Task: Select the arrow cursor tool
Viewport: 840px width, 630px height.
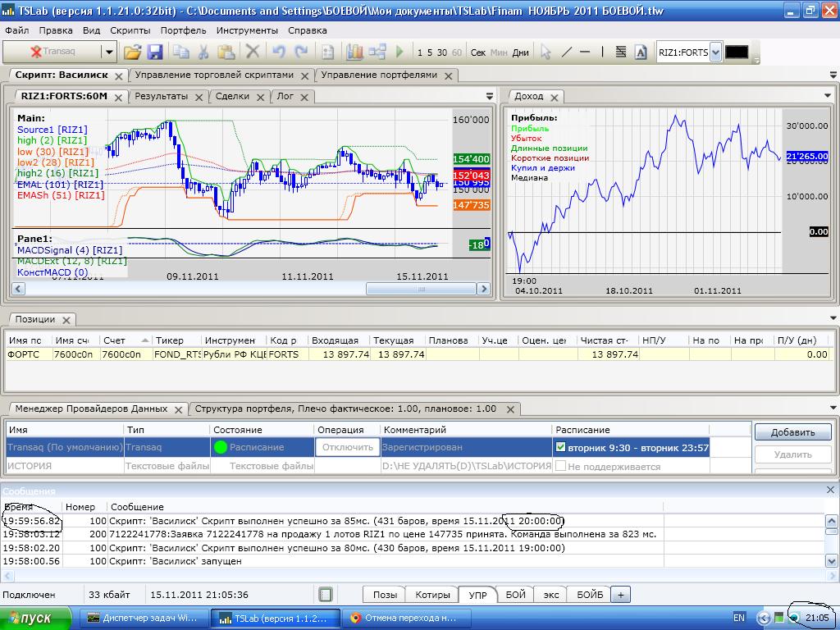Action: [x=546, y=52]
